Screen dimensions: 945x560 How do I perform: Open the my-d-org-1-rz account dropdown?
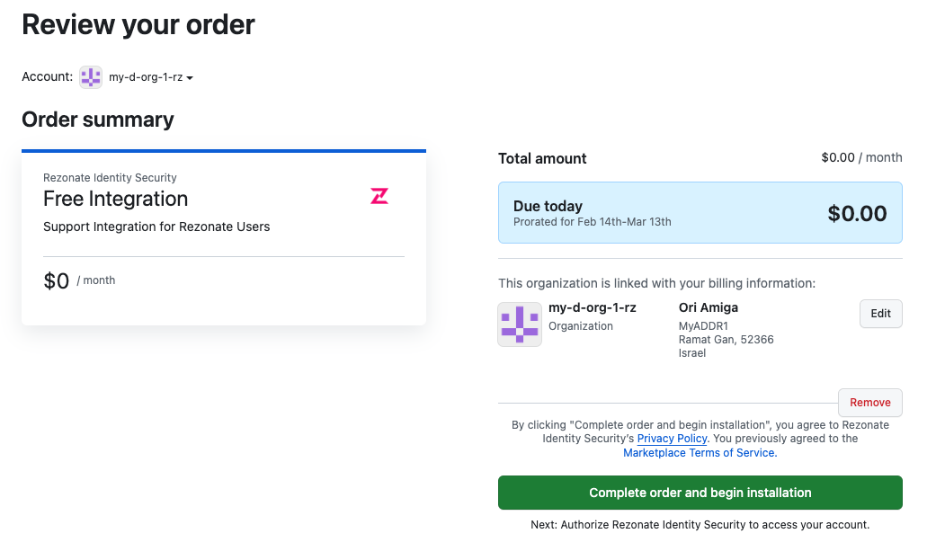pos(151,78)
